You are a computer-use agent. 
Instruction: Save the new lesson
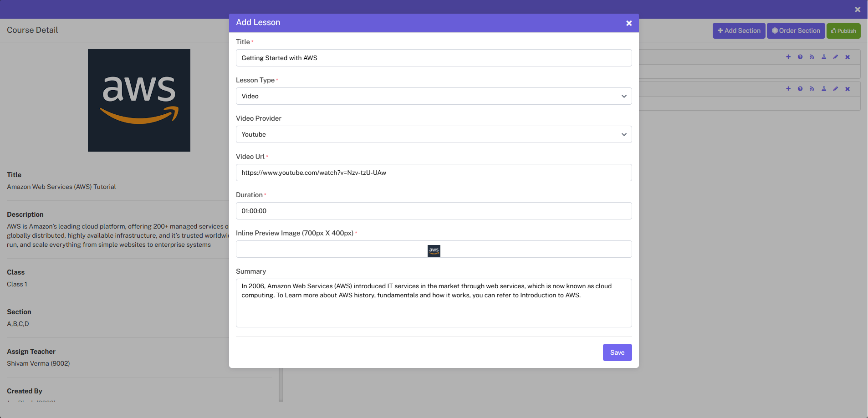point(617,352)
